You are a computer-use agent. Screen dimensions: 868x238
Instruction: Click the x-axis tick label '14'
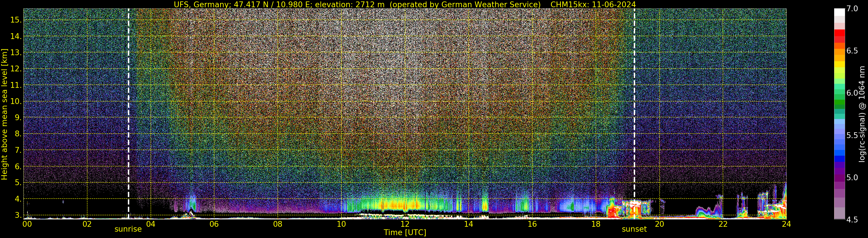point(468,224)
